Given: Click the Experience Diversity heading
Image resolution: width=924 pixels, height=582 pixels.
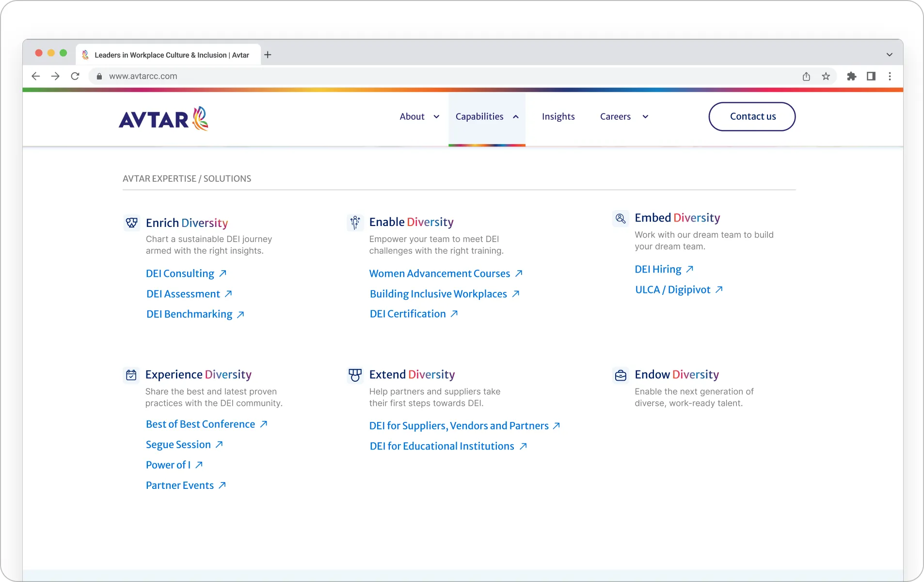Looking at the screenshot, I should [x=198, y=374].
